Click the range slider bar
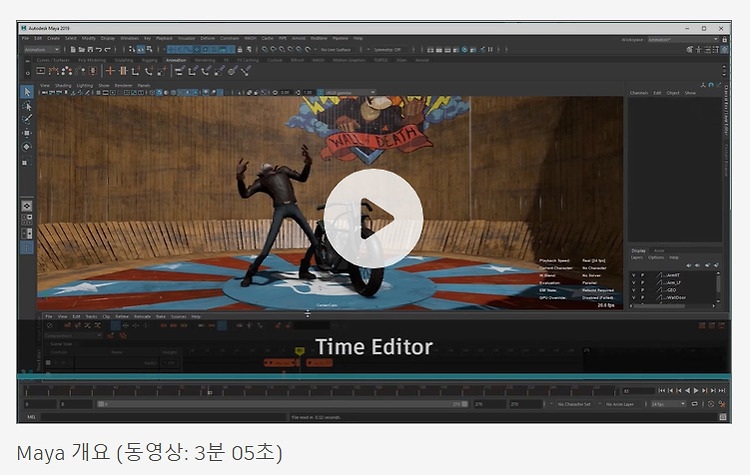This screenshot has width=750, height=475. click(x=282, y=404)
